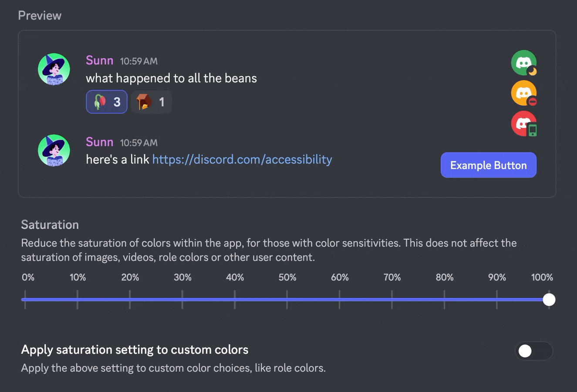Click the red Discord avatar with mobile indicator

(x=523, y=123)
